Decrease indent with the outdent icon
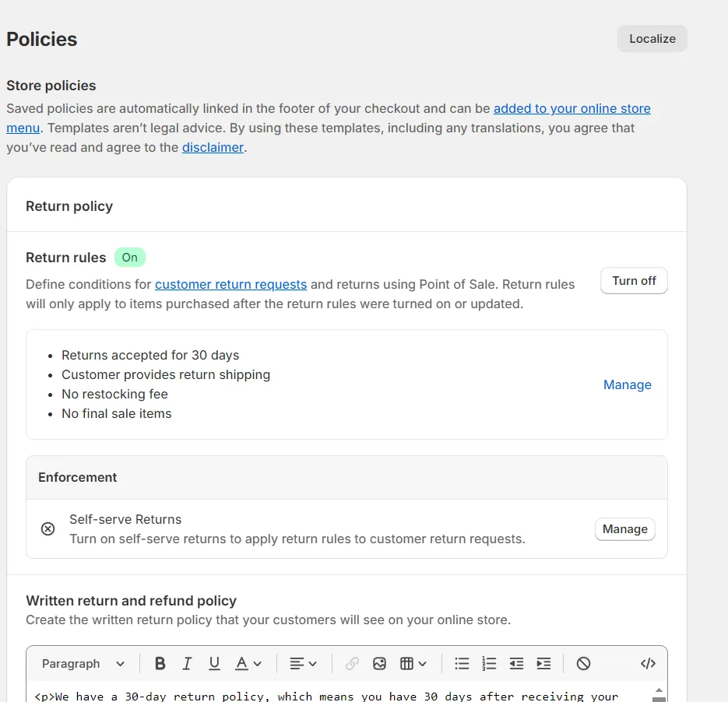728x702 pixels. click(516, 664)
